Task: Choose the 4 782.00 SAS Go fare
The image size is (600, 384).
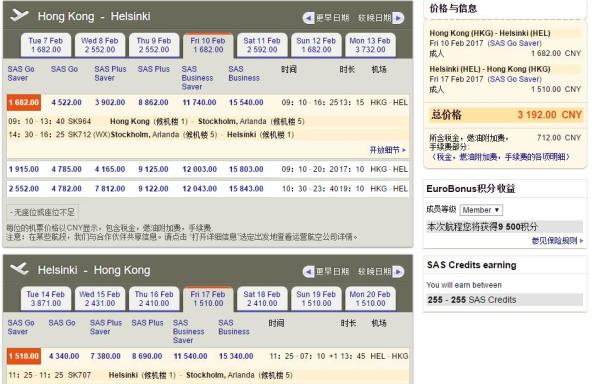Action: tap(67, 189)
